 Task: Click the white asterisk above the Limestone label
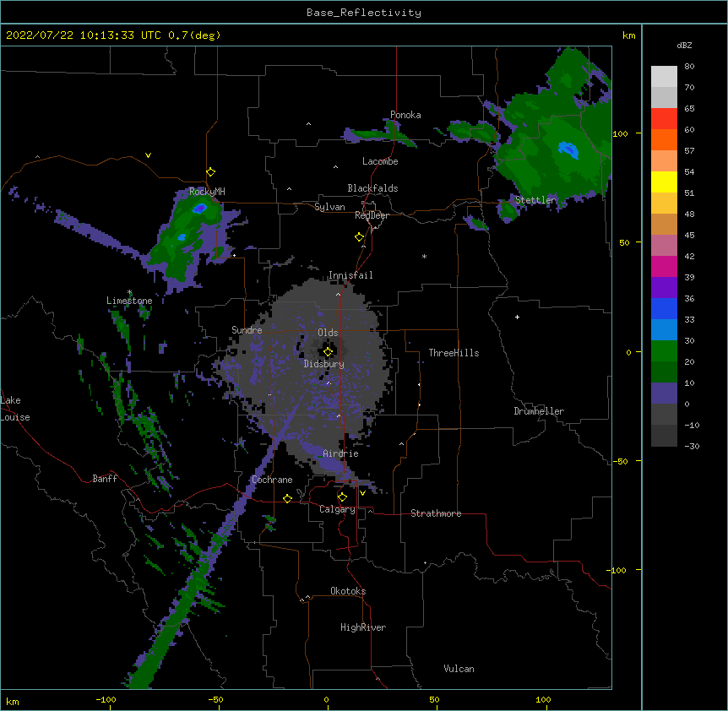pos(129,292)
